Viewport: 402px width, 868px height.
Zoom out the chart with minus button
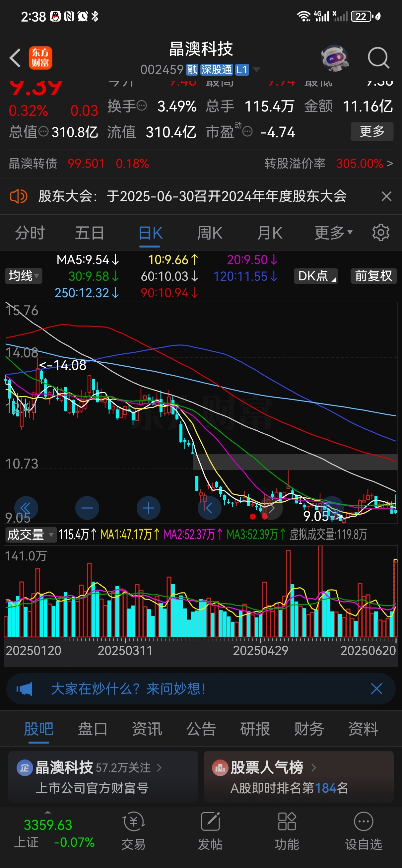pos(87,508)
